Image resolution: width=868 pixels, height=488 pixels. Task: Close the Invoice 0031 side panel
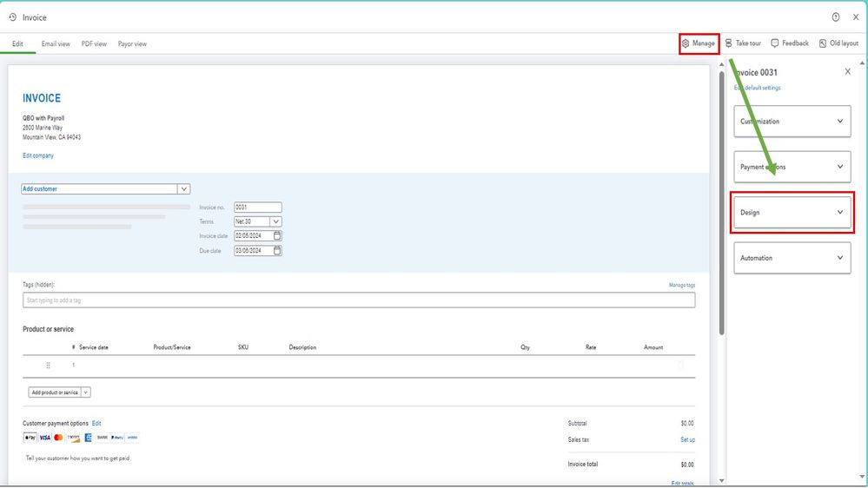(847, 71)
